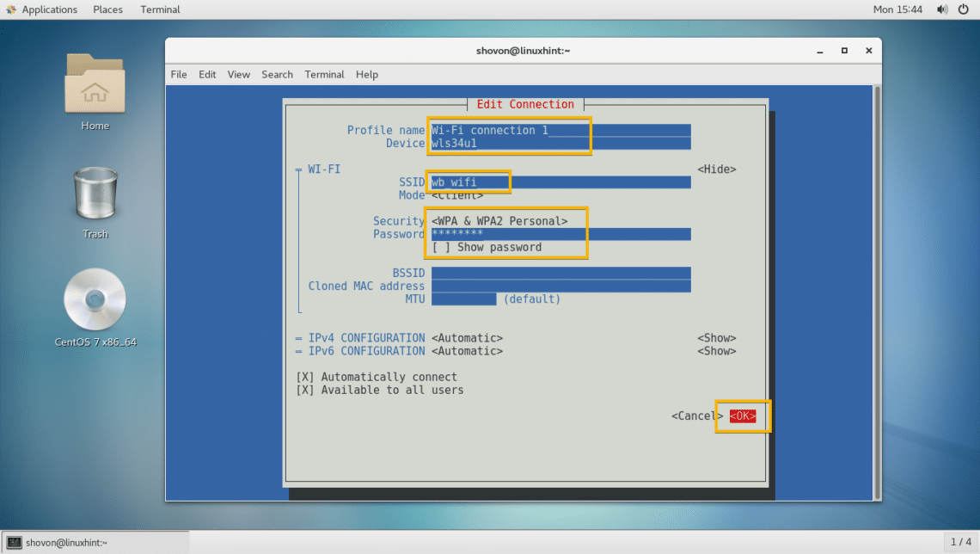Image resolution: width=980 pixels, height=554 pixels.
Task: Disable Automatically connect checkbox
Action: click(304, 377)
